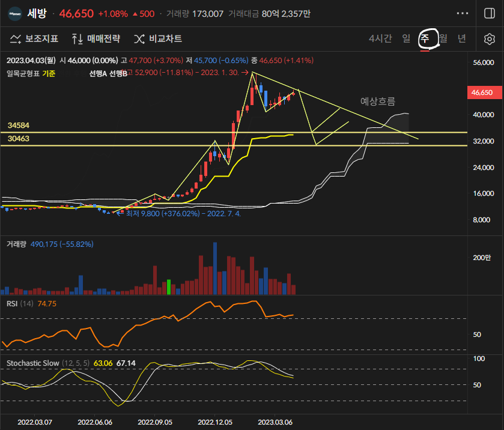Switch to the 4시간 timeframe
This screenshot has width=504, height=430.
pos(380,39)
